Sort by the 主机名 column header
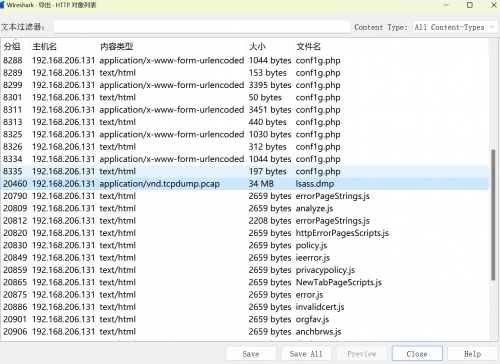This screenshot has width=500, height=364. pyautogui.click(x=63, y=46)
